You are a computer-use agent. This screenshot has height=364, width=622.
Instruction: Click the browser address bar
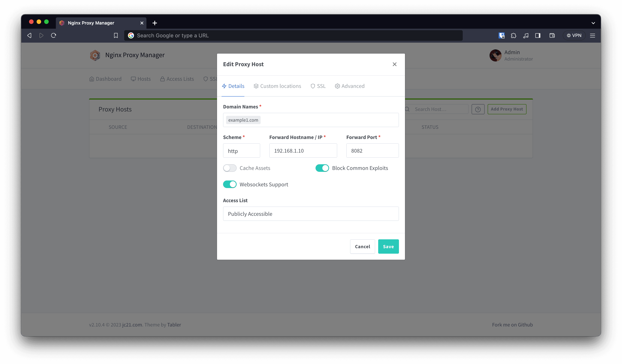(x=293, y=35)
